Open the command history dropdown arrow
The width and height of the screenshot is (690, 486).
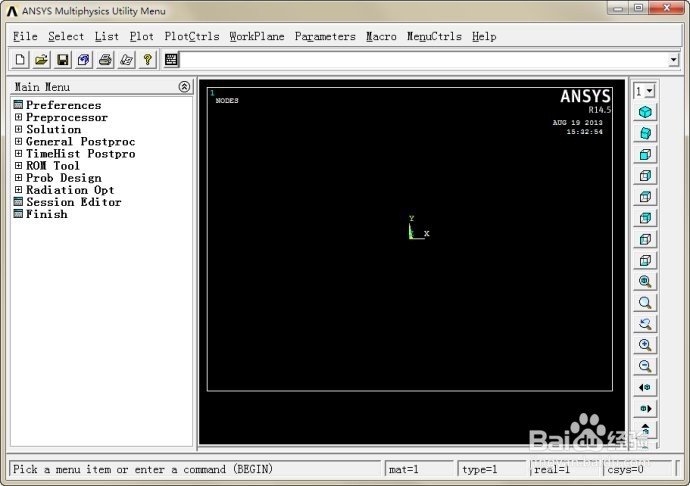(x=674, y=60)
